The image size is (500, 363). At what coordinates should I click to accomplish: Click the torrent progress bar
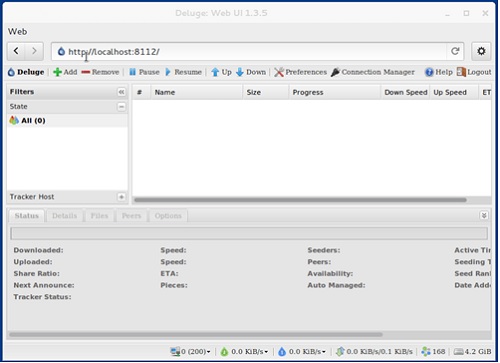(x=249, y=233)
